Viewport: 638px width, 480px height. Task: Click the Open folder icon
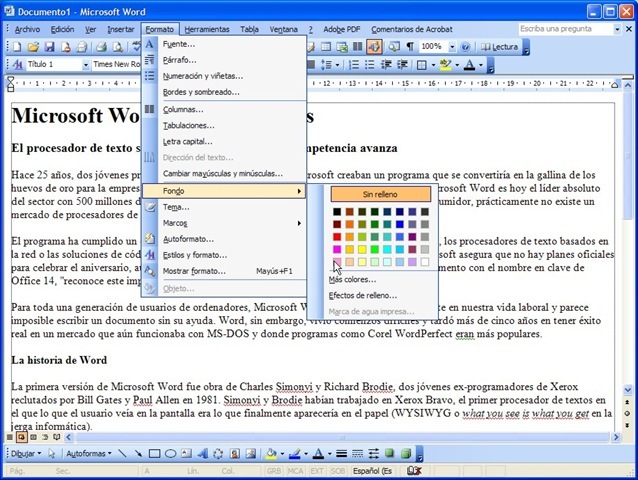click(x=33, y=47)
